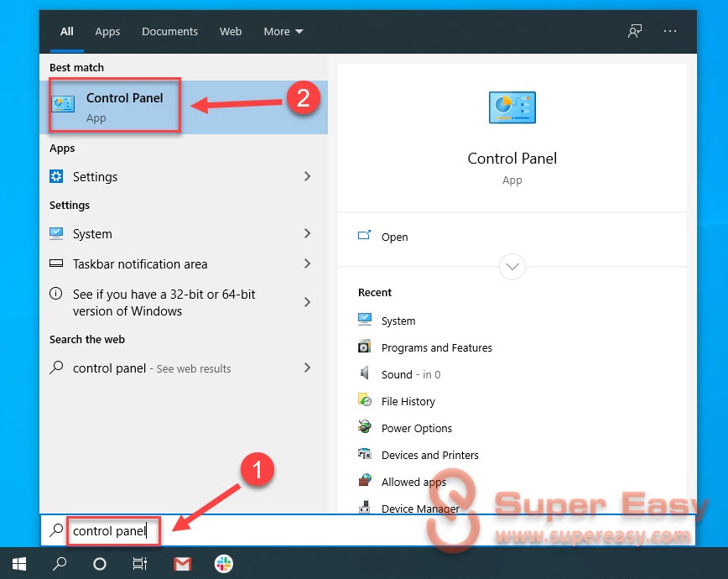Select See if you have a 32-bit or 64-bit
The height and width of the screenshot is (579, 728).
pos(184,303)
